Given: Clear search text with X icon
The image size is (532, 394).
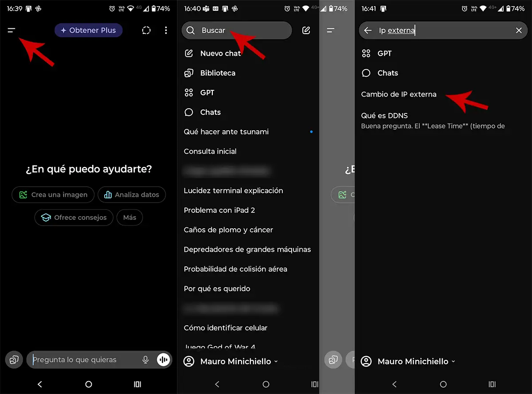Looking at the screenshot, I should pos(519,31).
